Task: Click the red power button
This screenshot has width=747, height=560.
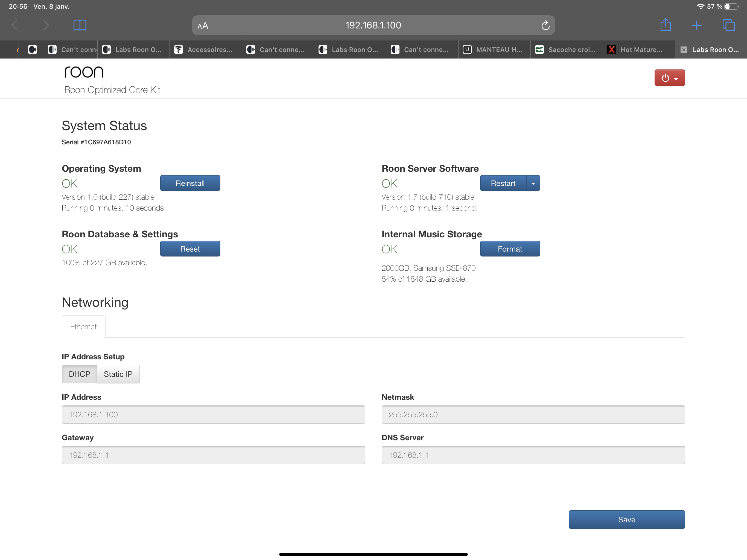Action: pos(669,78)
